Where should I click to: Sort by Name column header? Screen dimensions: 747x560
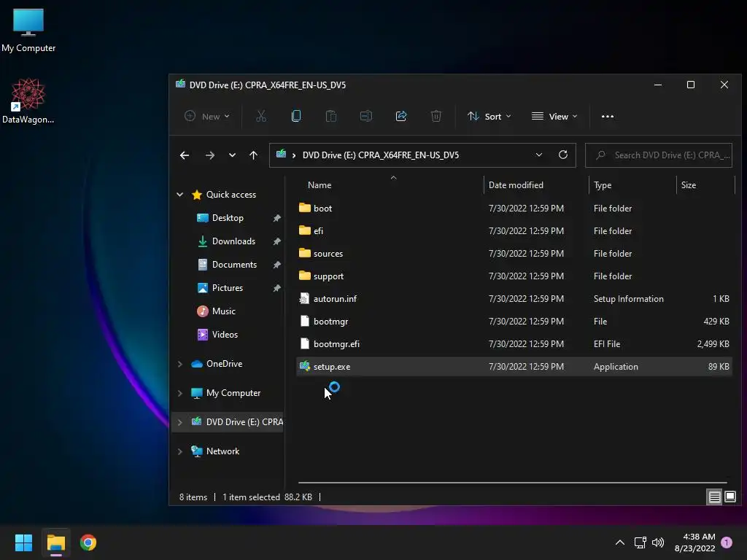320,185
